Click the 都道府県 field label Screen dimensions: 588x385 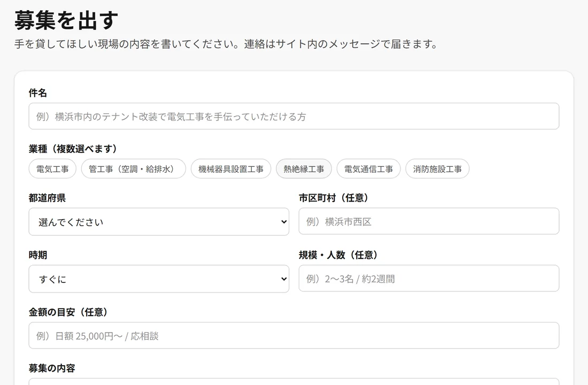point(47,198)
